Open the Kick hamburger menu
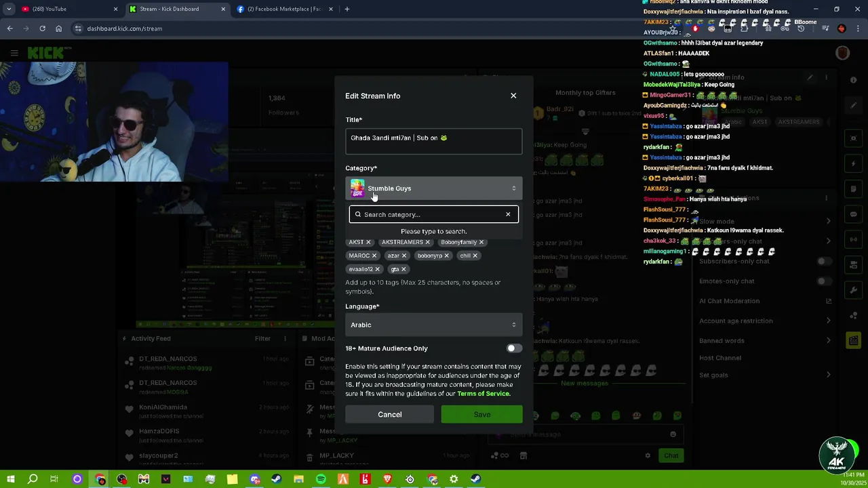The height and width of the screenshot is (488, 868). click(x=14, y=53)
